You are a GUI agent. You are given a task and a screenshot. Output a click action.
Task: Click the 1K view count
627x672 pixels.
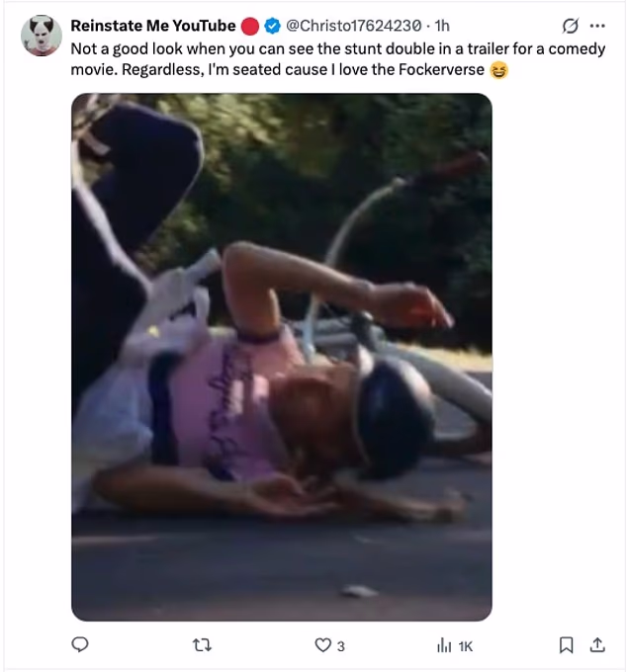(466, 646)
